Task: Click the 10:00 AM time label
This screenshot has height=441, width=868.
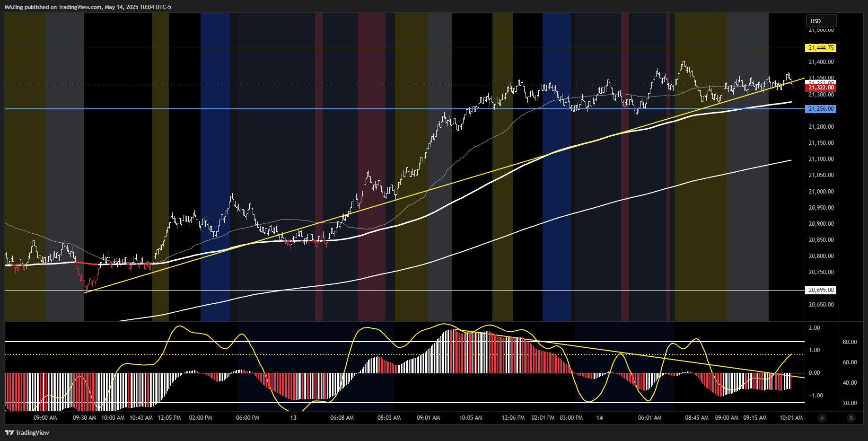Action: pyautogui.click(x=113, y=418)
